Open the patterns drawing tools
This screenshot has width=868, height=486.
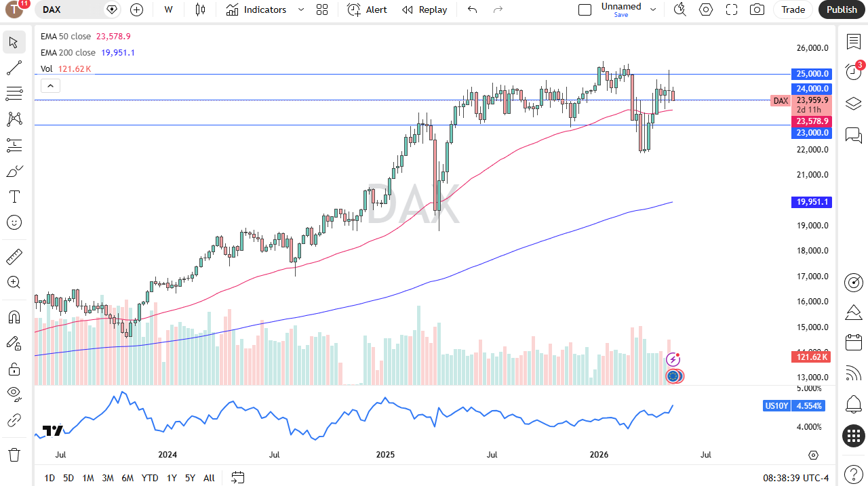[14, 119]
